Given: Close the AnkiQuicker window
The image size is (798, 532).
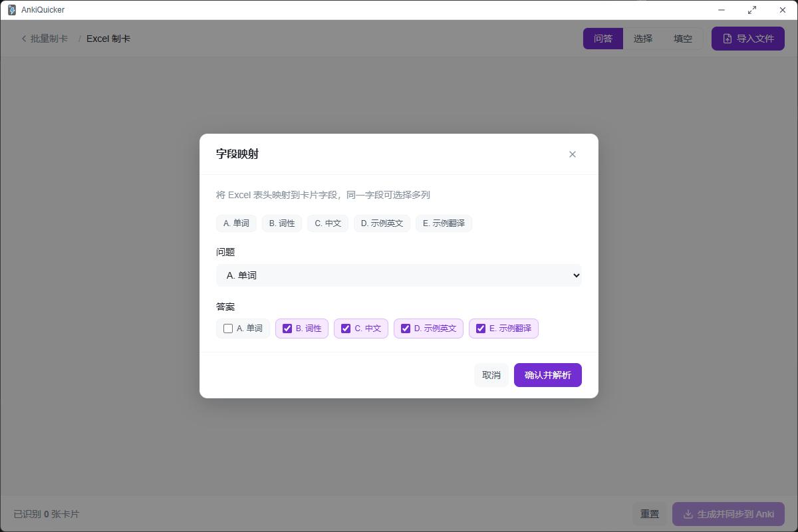Looking at the screenshot, I should click(x=783, y=10).
